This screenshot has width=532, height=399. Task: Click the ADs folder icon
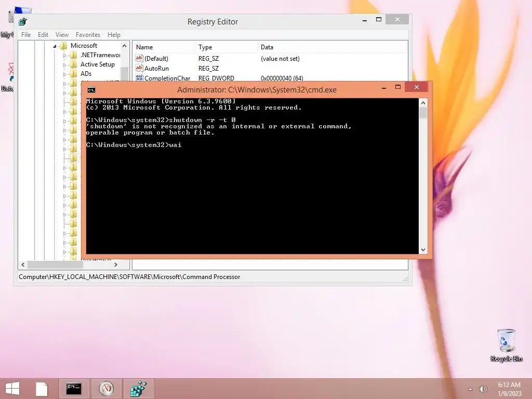[x=73, y=74]
